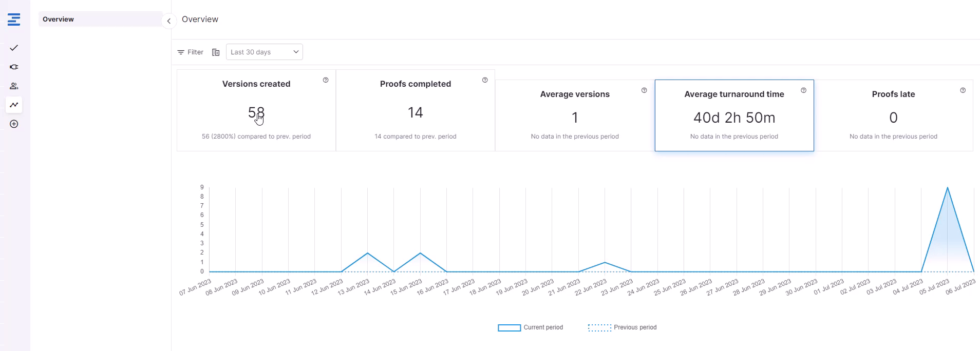Click help icon on Average turnaround time card
Screen dimensions: 980x351
[x=803, y=90]
